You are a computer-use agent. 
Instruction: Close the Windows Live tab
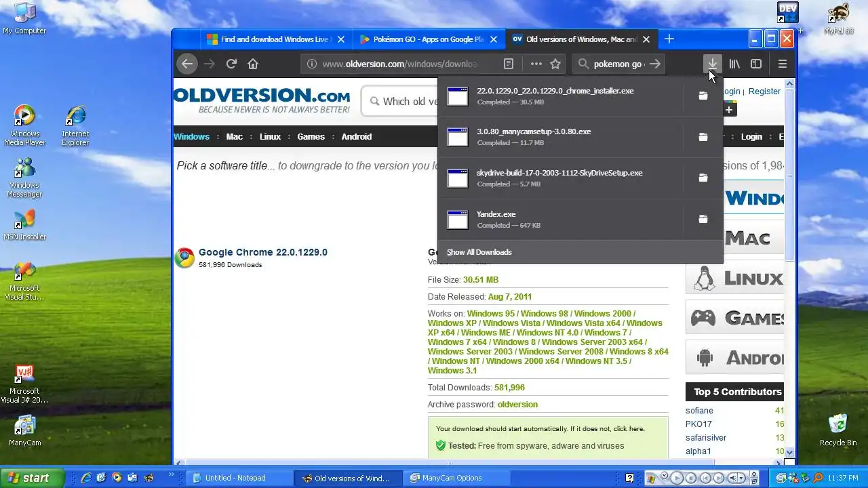(x=341, y=39)
